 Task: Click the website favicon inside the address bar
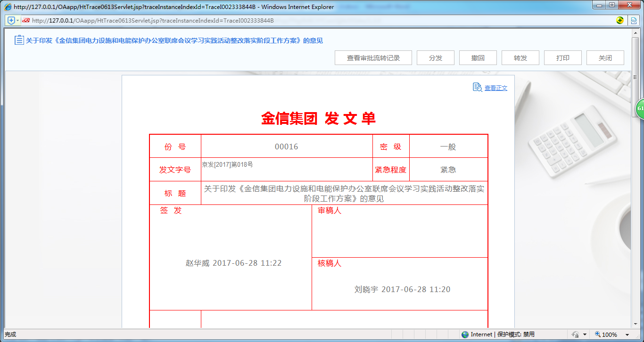[27, 20]
